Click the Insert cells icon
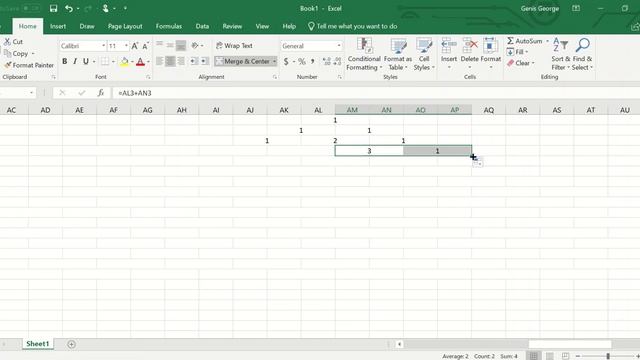 (449, 45)
